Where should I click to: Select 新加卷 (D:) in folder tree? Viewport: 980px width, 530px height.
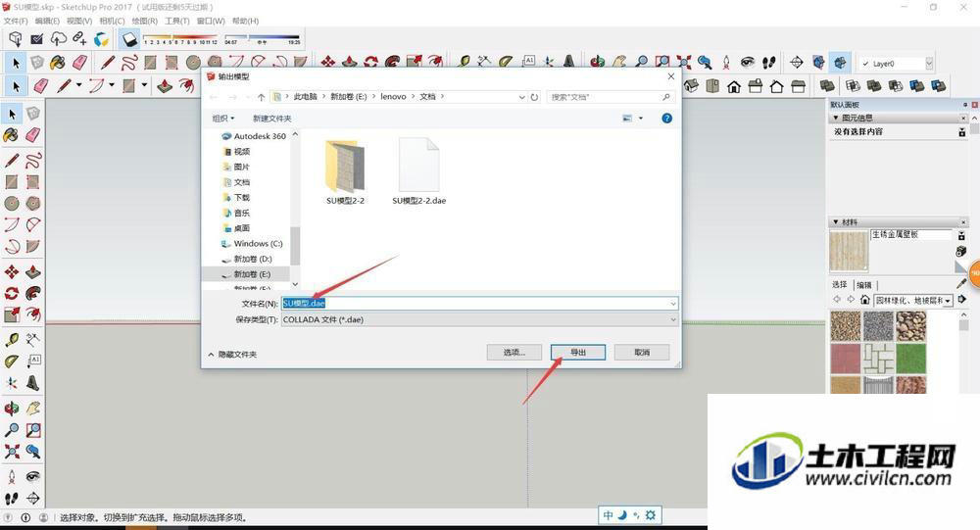click(253, 259)
